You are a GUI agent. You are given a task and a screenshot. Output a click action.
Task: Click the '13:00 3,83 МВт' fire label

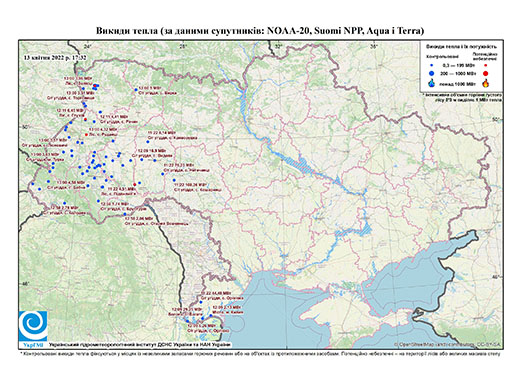click(x=45, y=155)
